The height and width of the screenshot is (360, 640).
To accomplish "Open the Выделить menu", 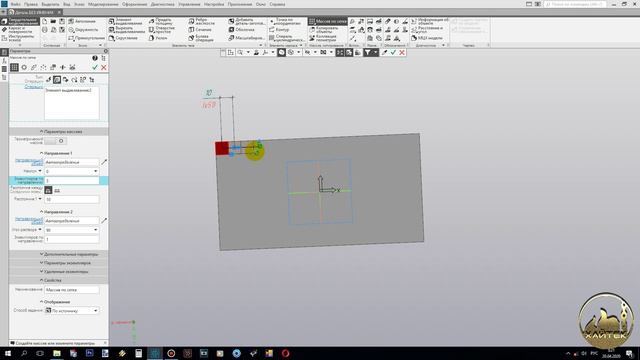I will click(x=51, y=4).
